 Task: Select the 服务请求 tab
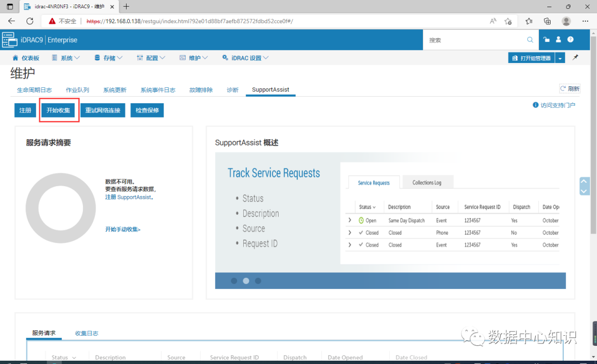(x=44, y=333)
